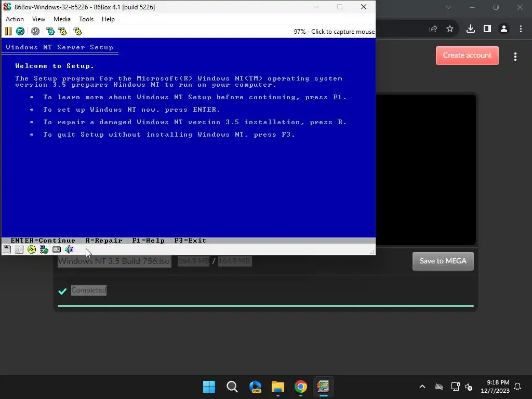Image resolution: width=532 pixels, height=399 pixels.
Task: Send Ctrl+Alt+Esc using the yellow keys icon
Action: coord(62,32)
